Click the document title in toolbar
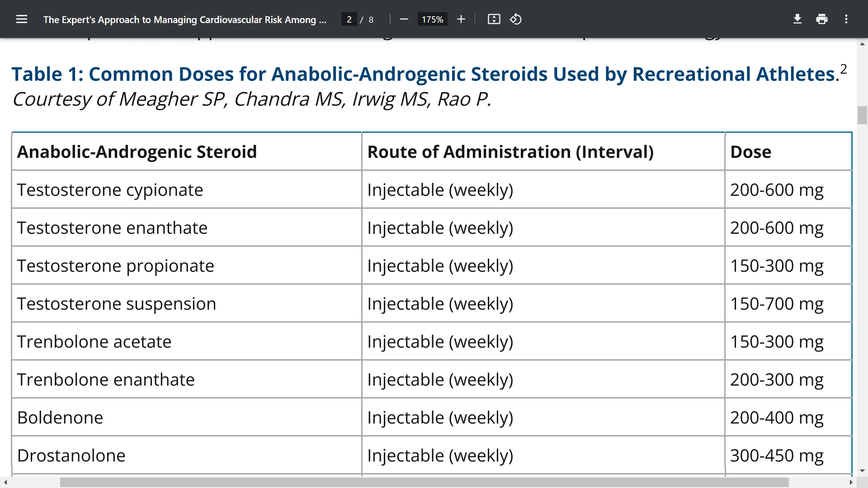Screen dimensions: 868x488 coord(184,19)
